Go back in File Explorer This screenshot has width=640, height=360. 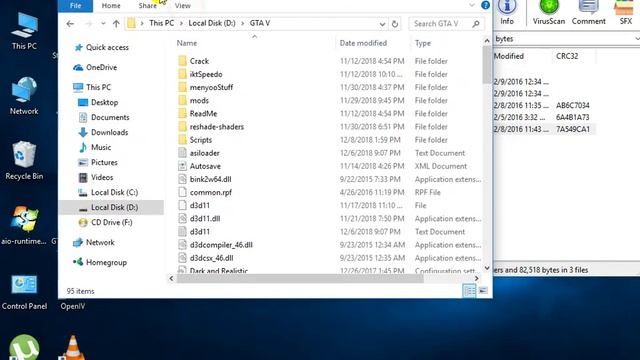click(70, 24)
